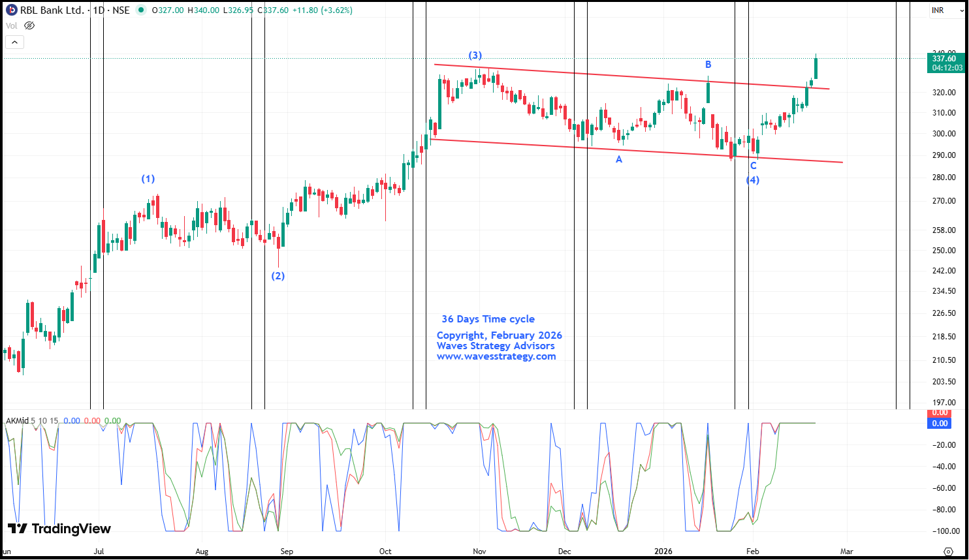Viewport: 969px width, 560px height.
Task: Select the upper red channel trendline
Action: pos(631,76)
